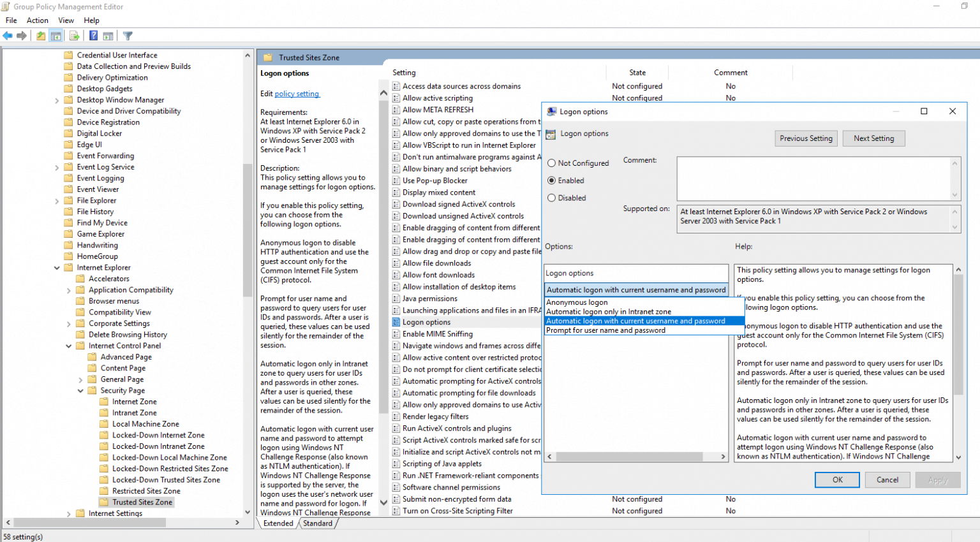Click the Cancel button
Image resolution: width=980 pixels, height=542 pixels.
887,480
